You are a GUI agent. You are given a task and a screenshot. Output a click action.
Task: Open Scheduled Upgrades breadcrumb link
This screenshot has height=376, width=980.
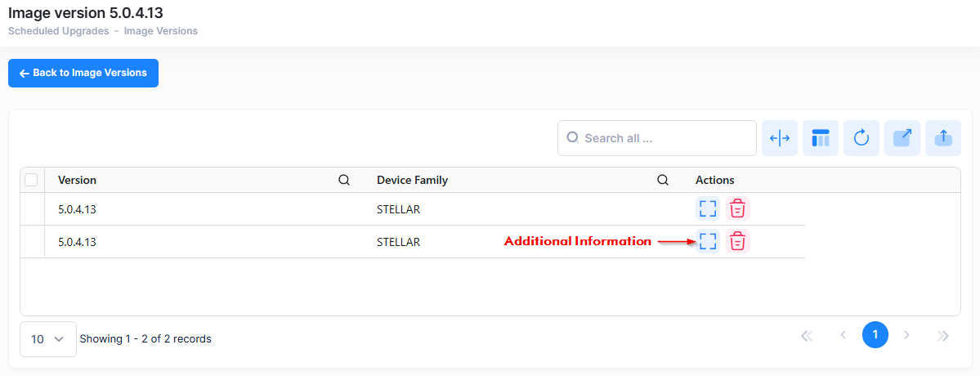click(x=58, y=31)
